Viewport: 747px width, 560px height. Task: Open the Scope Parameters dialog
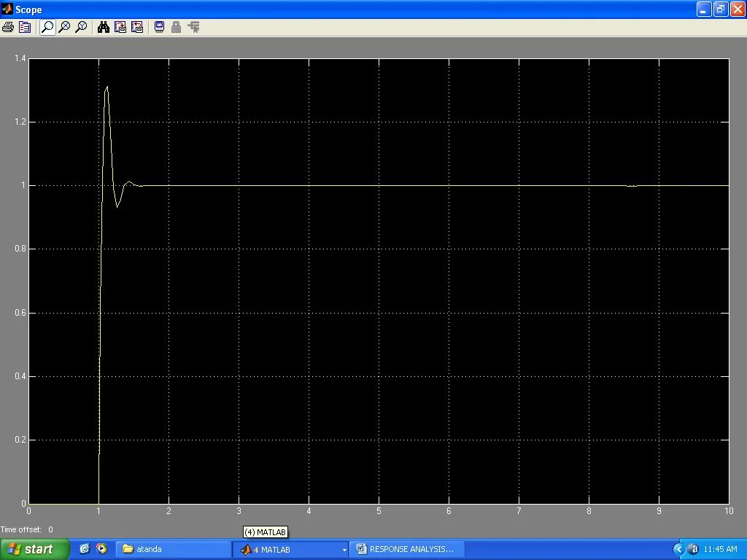25,27
